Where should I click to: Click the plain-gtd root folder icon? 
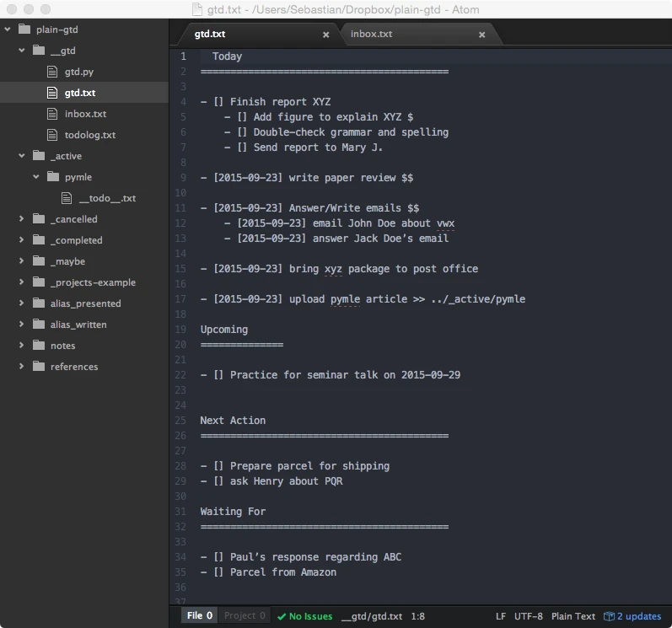click(24, 30)
